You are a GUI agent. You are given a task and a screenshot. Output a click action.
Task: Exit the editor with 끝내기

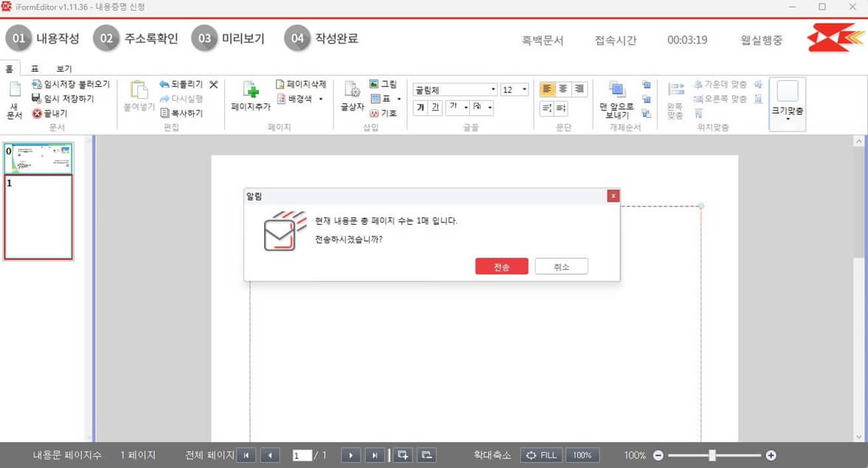50,113
